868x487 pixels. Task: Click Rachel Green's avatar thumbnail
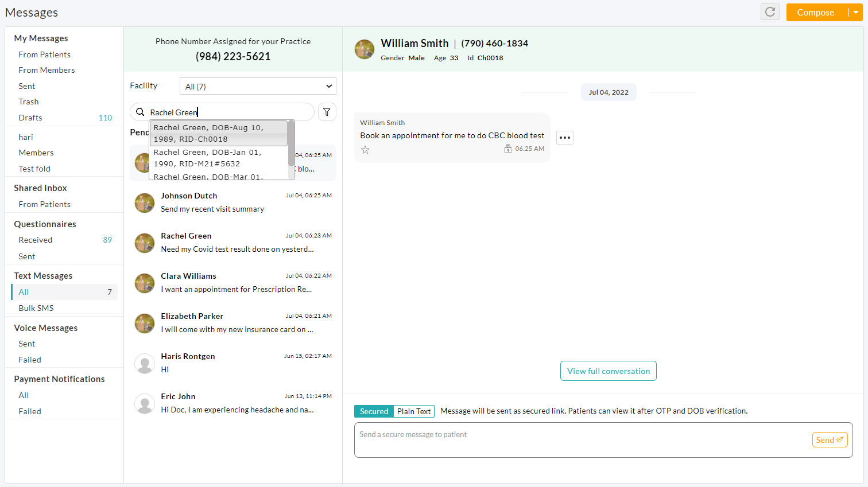[144, 243]
